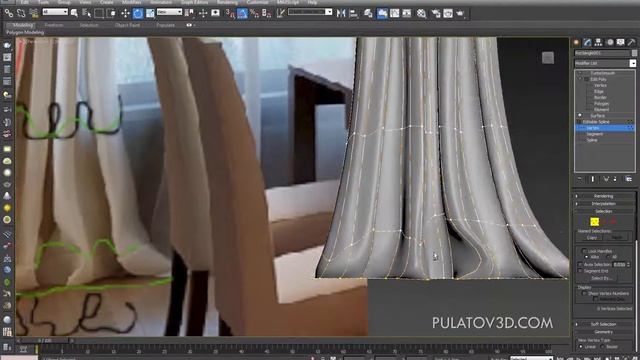Open the reference coordinate system dropdown
The width and height of the screenshot is (640, 360).
point(169,12)
